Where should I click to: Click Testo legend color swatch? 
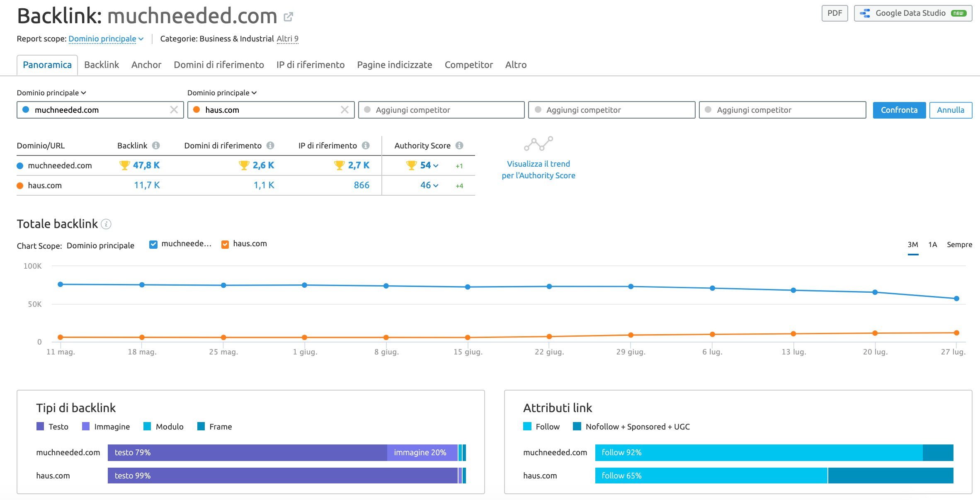(40, 427)
